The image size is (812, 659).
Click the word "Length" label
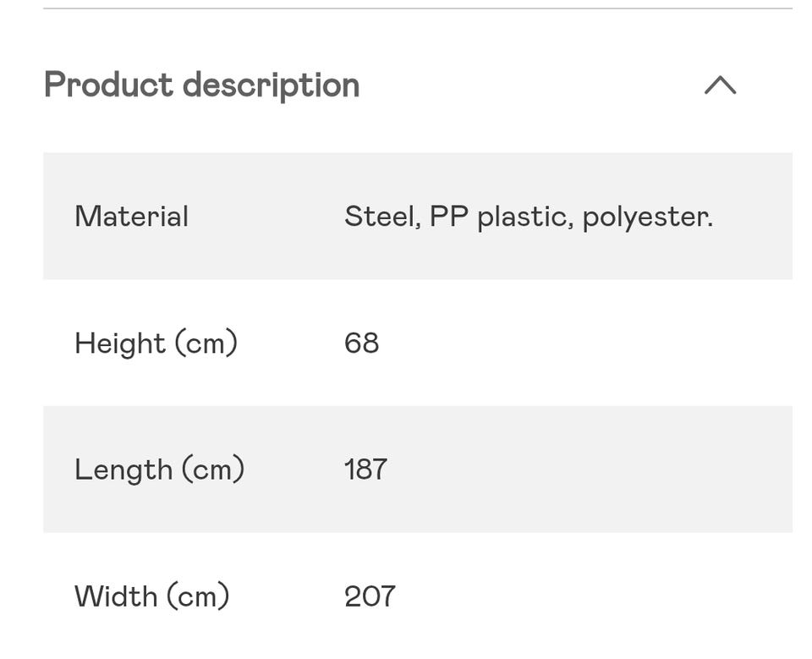click(123, 470)
